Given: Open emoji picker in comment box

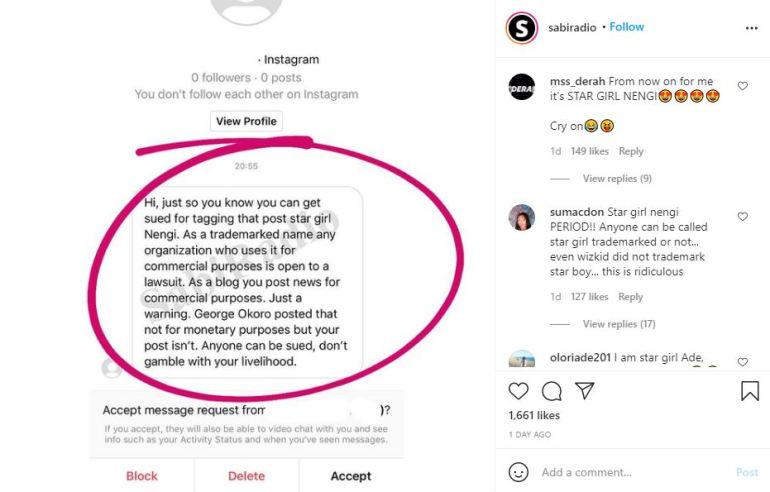Looking at the screenshot, I should click(518, 472).
